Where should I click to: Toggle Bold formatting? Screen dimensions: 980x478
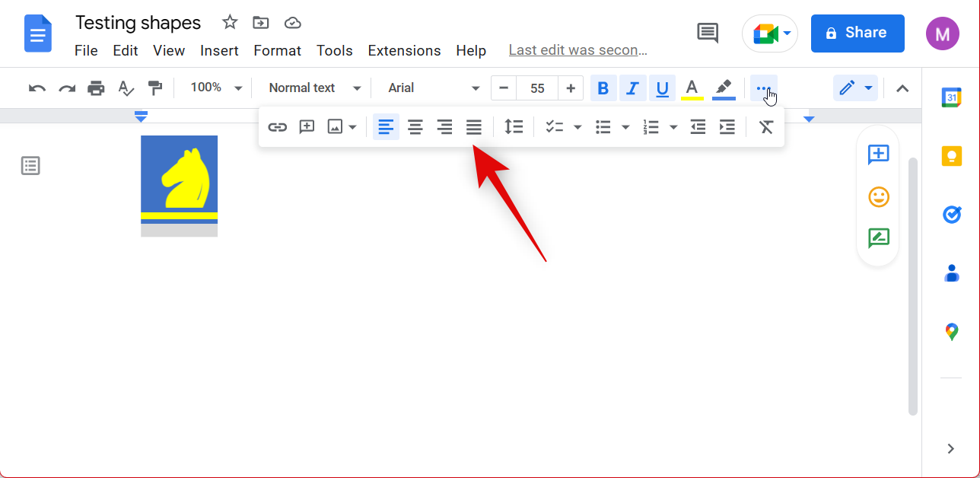(x=603, y=88)
